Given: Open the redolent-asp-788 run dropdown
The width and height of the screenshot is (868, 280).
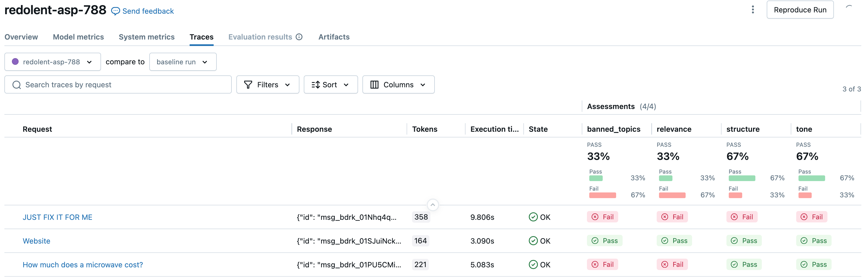Looking at the screenshot, I should click(52, 62).
